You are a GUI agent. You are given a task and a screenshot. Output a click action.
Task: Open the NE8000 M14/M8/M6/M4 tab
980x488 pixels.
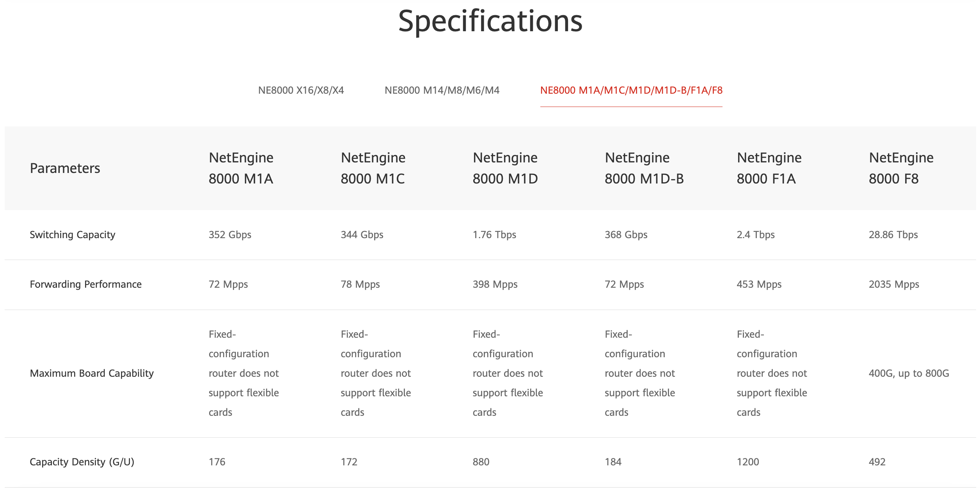click(442, 90)
